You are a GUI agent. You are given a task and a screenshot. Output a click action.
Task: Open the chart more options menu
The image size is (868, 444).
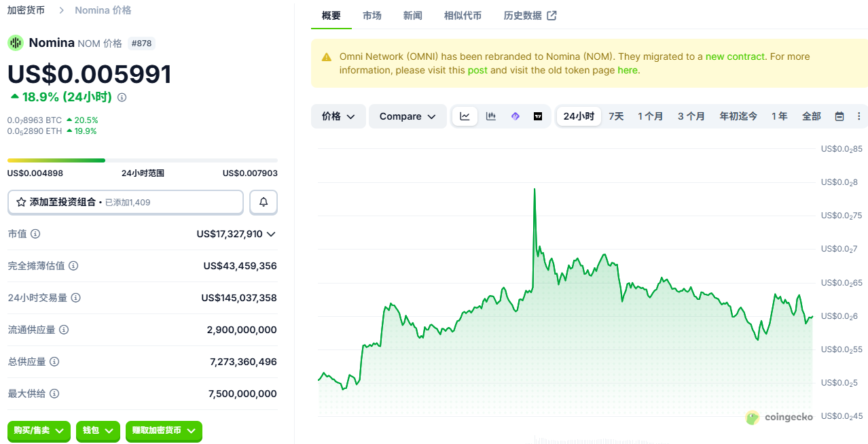pyautogui.click(x=858, y=116)
